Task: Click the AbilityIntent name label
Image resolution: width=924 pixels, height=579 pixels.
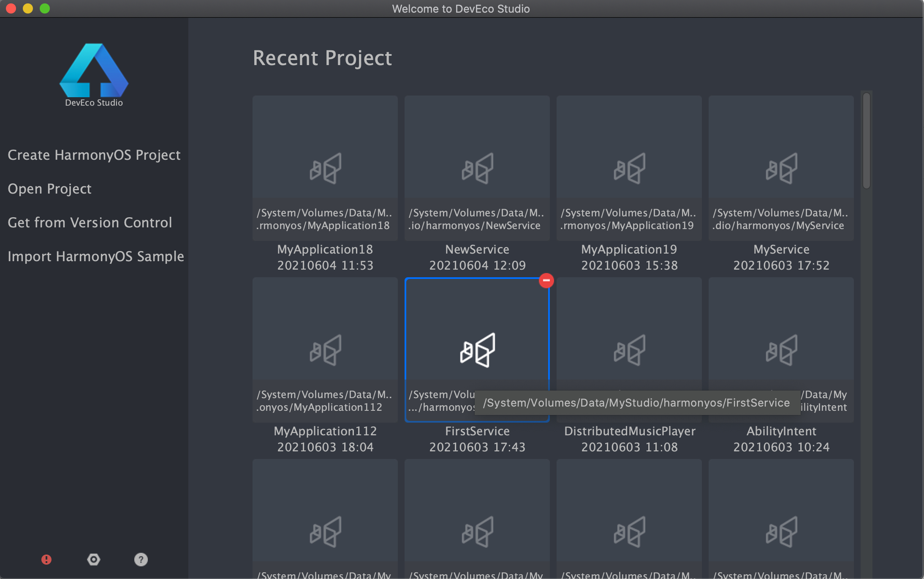Action: (781, 431)
